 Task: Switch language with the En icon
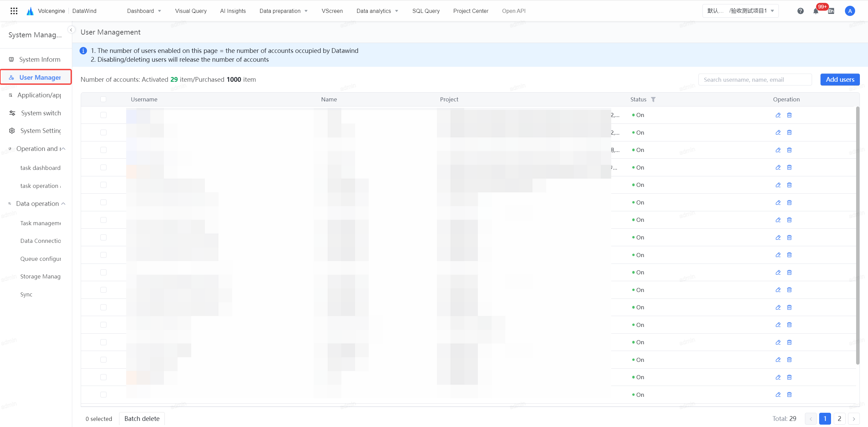[831, 11]
